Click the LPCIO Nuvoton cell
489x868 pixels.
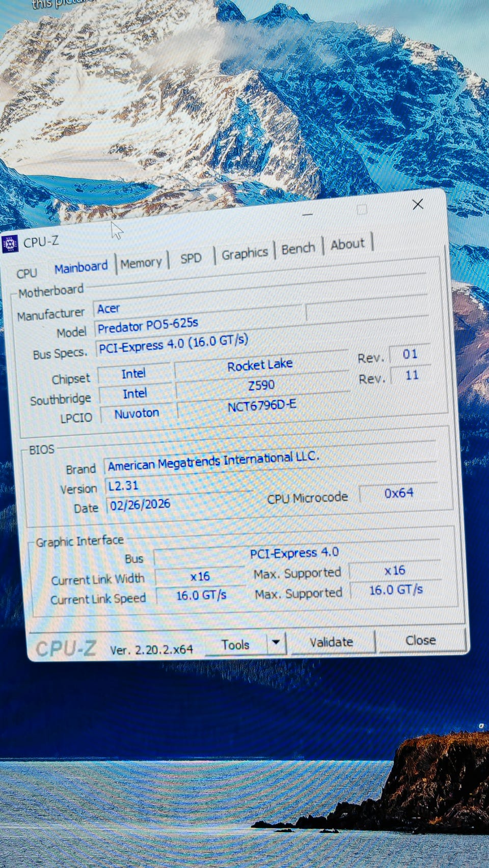(137, 413)
